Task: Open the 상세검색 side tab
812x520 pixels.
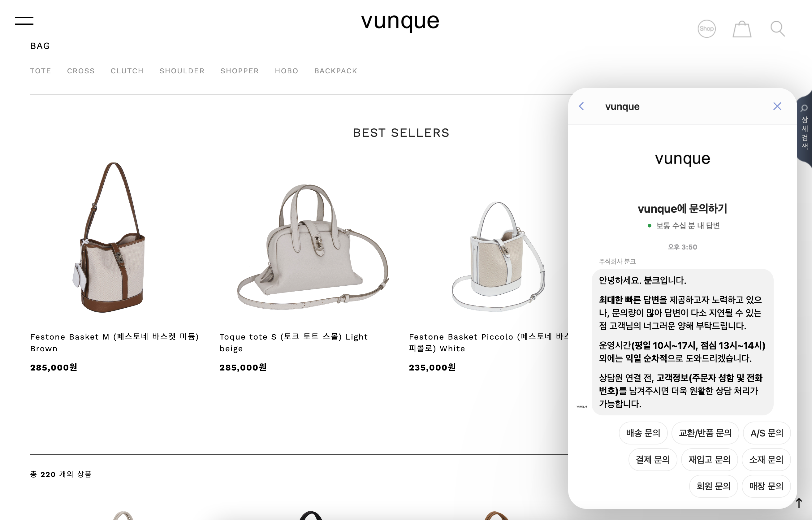Action: click(805, 128)
